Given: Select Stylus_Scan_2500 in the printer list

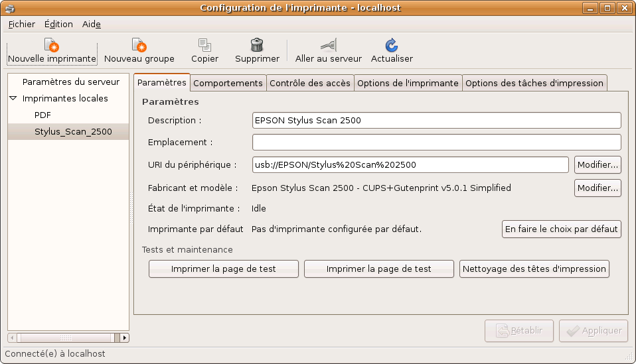Looking at the screenshot, I should tap(73, 132).
